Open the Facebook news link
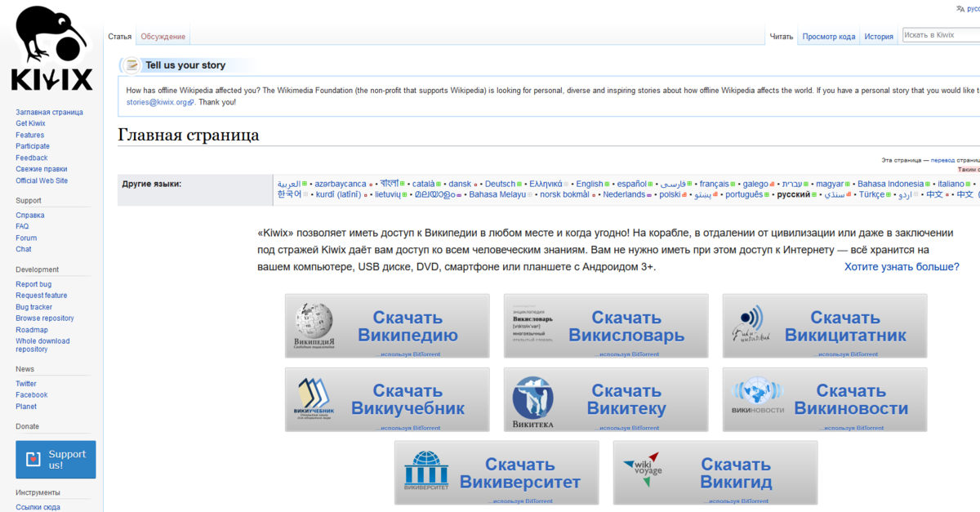 (32, 395)
